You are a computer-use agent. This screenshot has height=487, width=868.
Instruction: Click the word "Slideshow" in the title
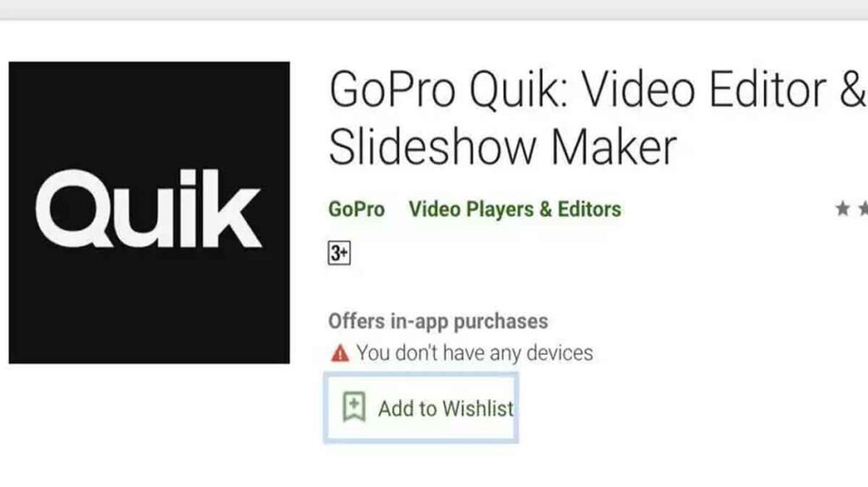point(432,147)
